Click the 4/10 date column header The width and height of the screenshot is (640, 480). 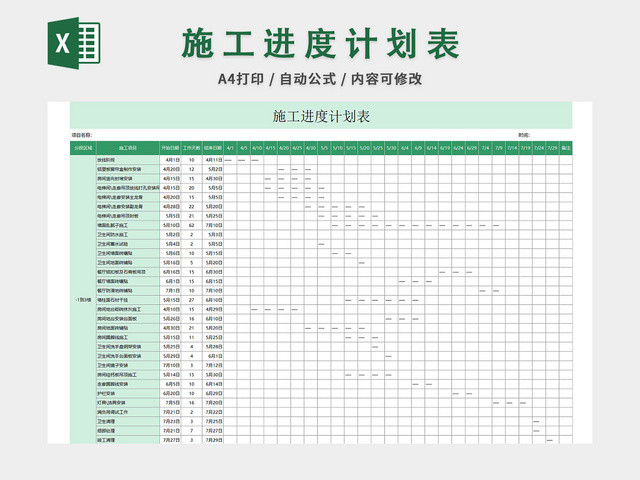point(257,148)
